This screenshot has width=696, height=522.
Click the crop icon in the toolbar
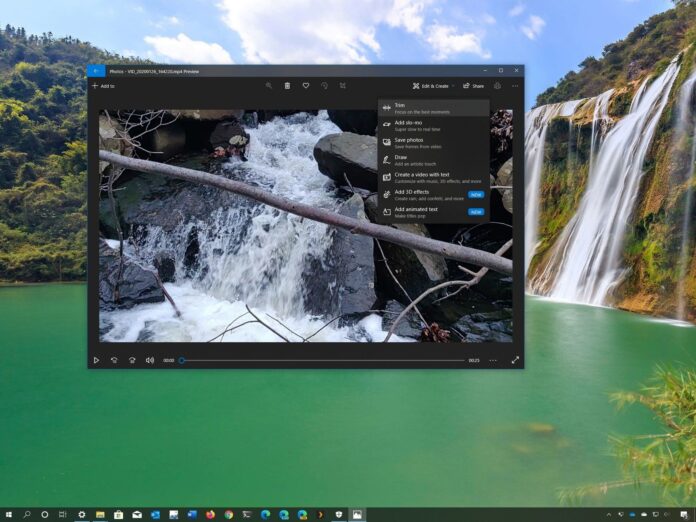pyautogui.click(x=342, y=86)
